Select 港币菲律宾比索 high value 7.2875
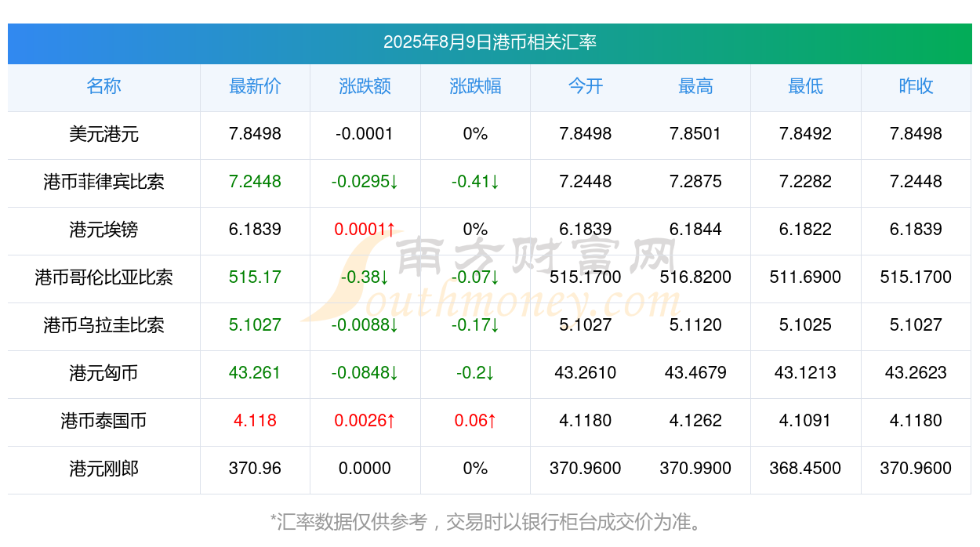The width and height of the screenshot is (980, 547). pyautogui.click(x=695, y=182)
